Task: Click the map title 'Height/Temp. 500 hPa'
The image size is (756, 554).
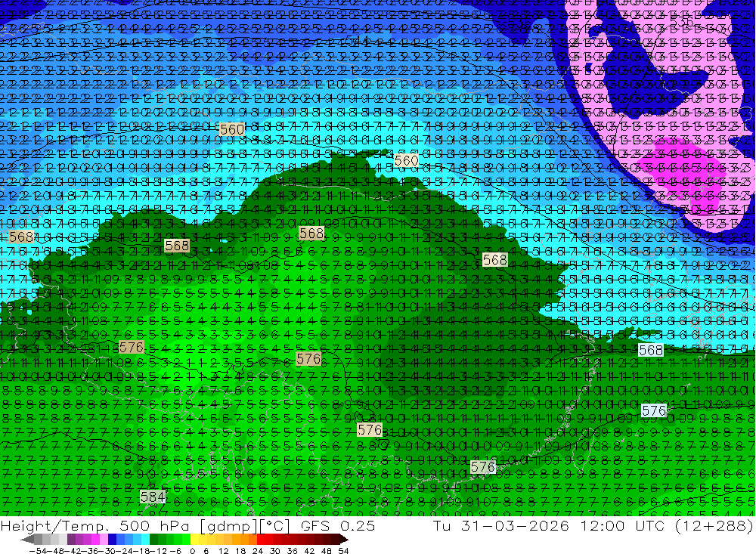Action: pyautogui.click(x=95, y=525)
